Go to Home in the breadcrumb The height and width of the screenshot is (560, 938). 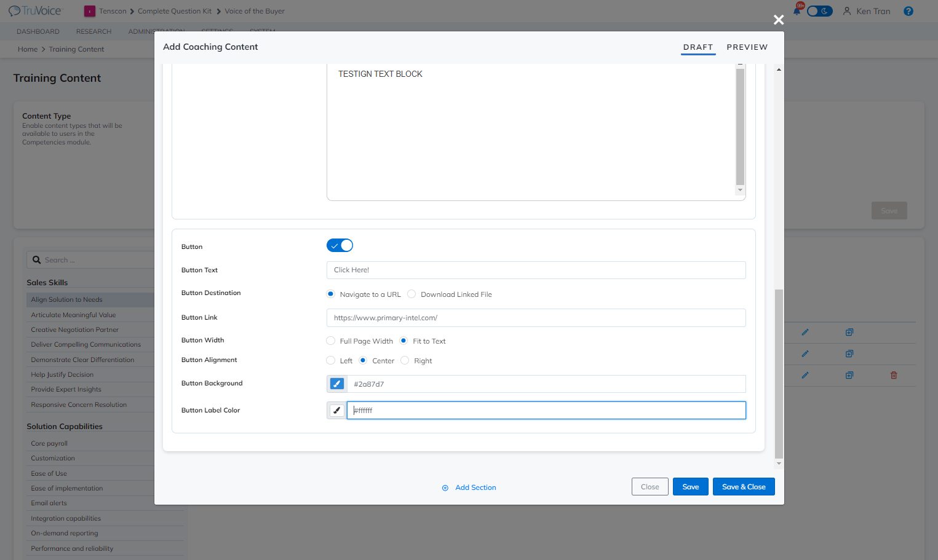(28, 49)
